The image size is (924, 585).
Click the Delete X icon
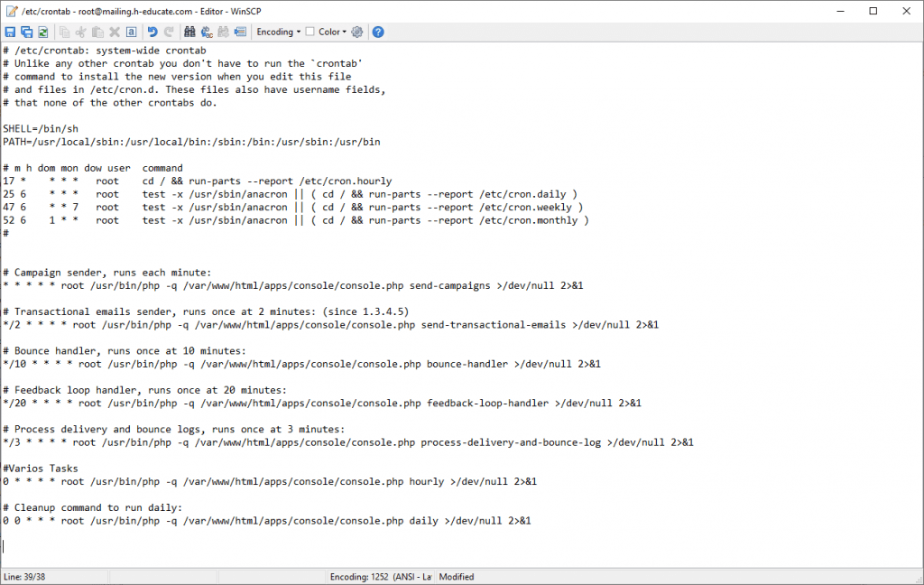pyautogui.click(x=115, y=32)
